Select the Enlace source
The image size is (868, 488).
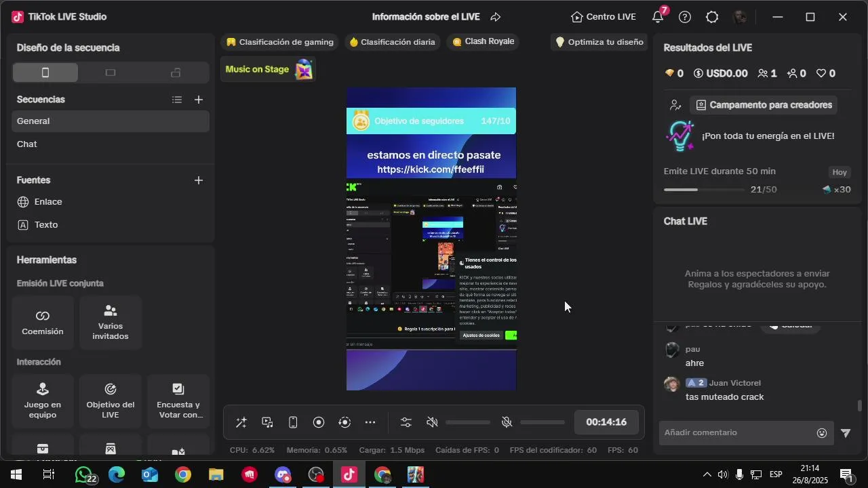(x=111, y=202)
